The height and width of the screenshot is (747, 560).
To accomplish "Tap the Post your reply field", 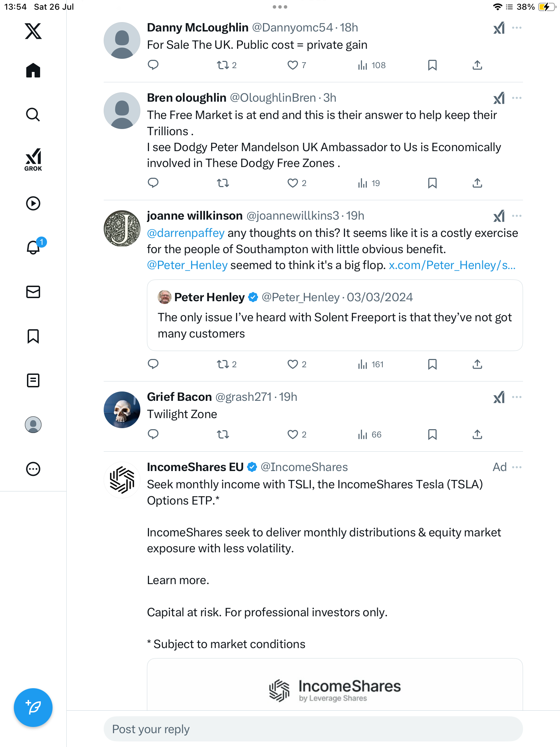I will pyautogui.click(x=313, y=729).
